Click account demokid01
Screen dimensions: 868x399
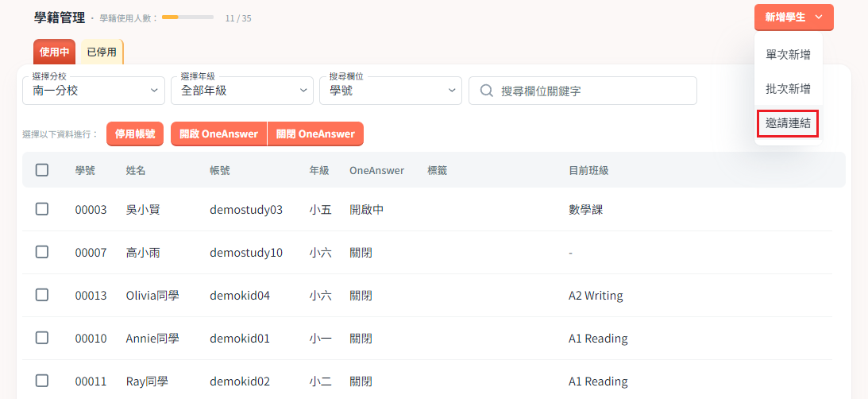coord(240,338)
